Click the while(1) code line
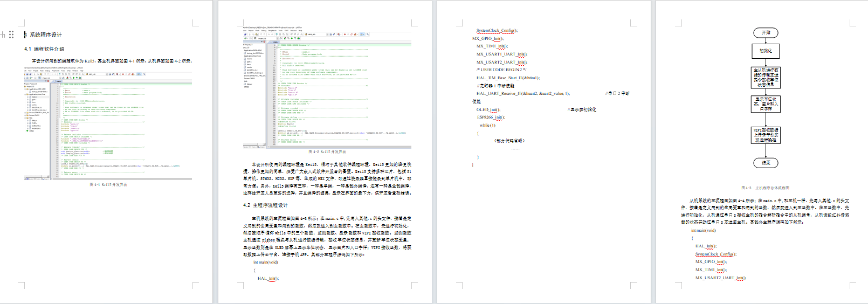868x304 pixels. pos(487,125)
